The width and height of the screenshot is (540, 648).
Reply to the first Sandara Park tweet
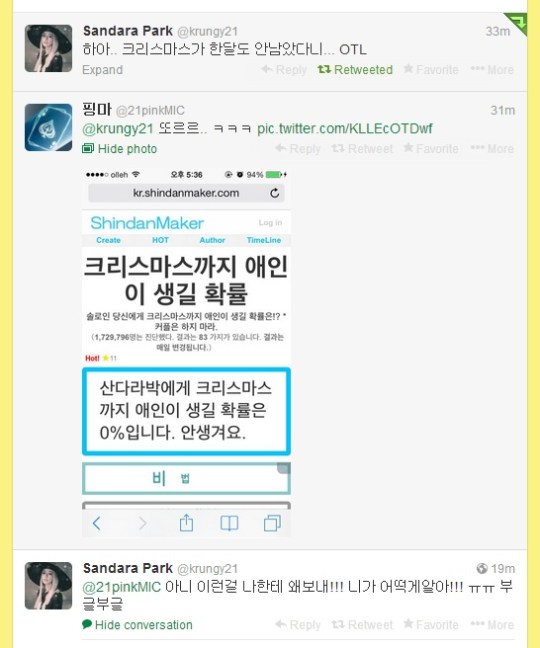(284, 69)
